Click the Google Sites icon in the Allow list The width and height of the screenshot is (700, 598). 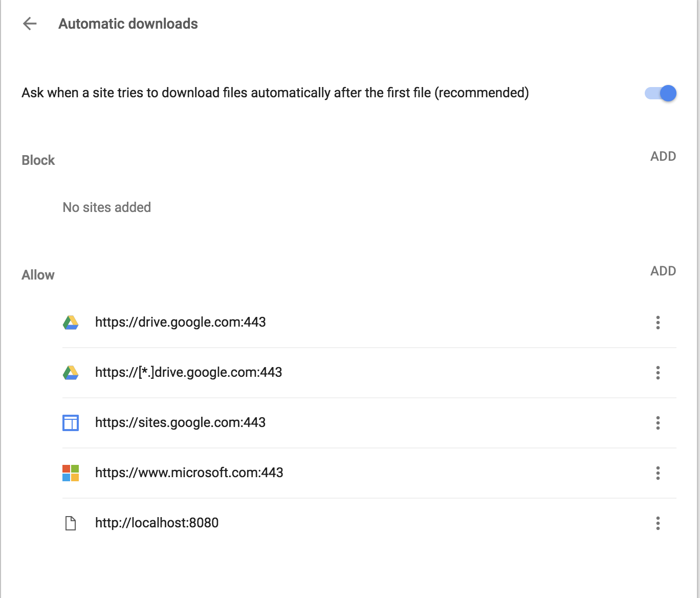click(71, 423)
